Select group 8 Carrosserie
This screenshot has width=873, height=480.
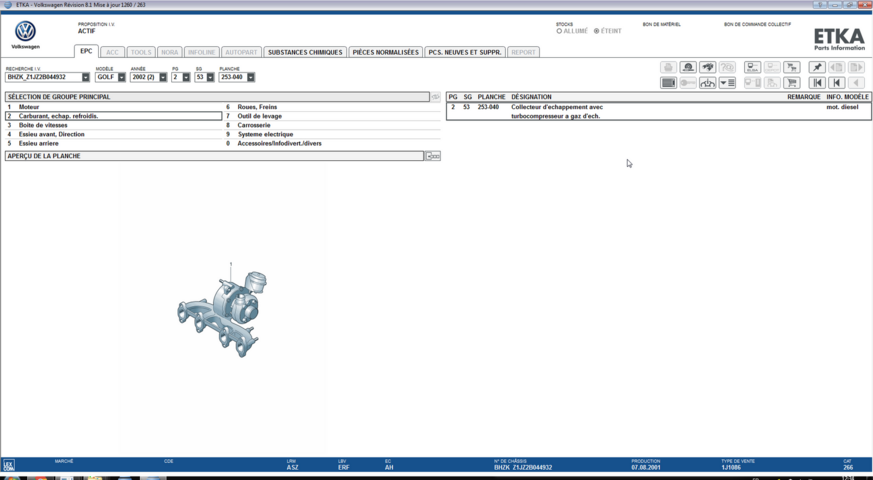pos(332,125)
